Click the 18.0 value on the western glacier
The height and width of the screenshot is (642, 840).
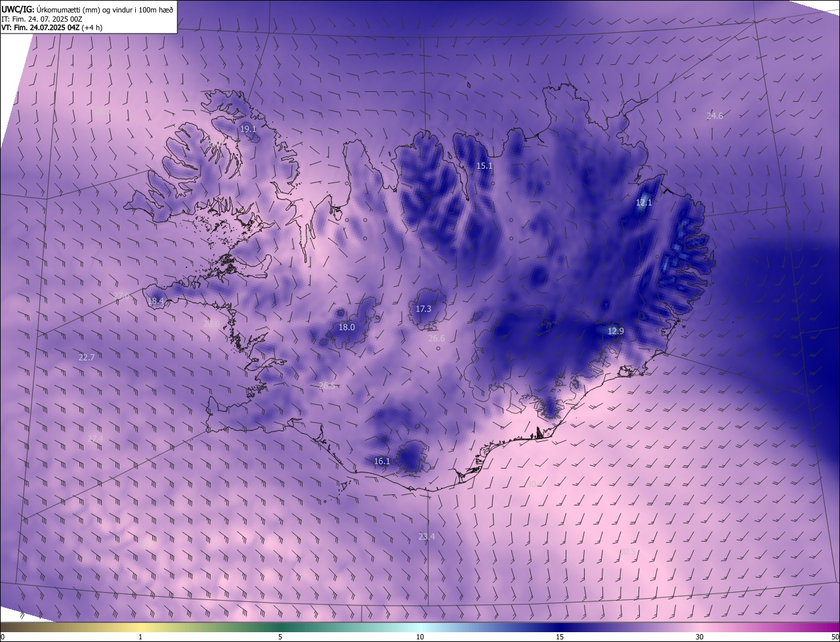pyautogui.click(x=346, y=328)
